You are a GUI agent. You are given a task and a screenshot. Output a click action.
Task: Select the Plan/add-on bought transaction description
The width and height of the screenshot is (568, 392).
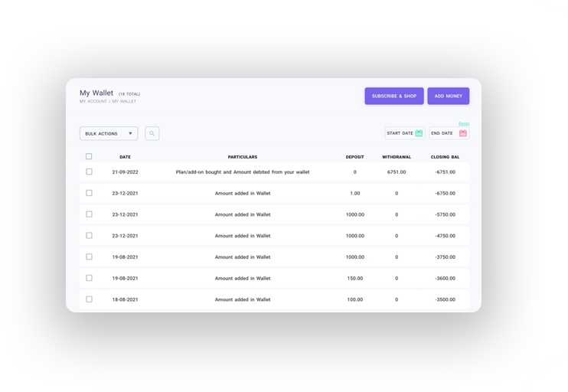click(x=243, y=172)
